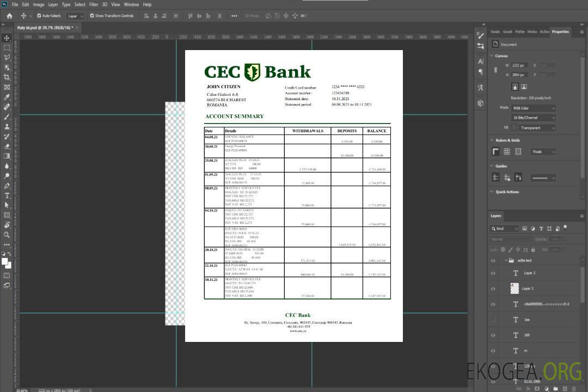588x392 pixels.
Task: Select the Polygonal Lasso tool
Action: [x=7, y=57]
